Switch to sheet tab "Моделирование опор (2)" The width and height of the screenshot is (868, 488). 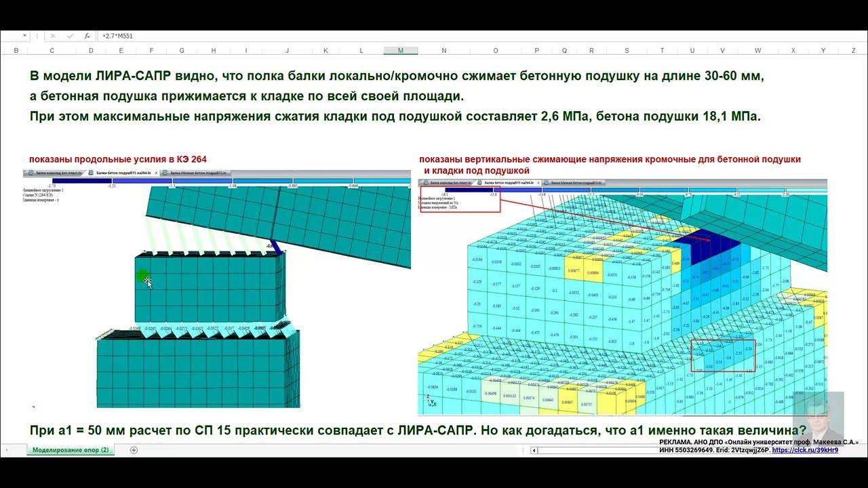pos(71,450)
